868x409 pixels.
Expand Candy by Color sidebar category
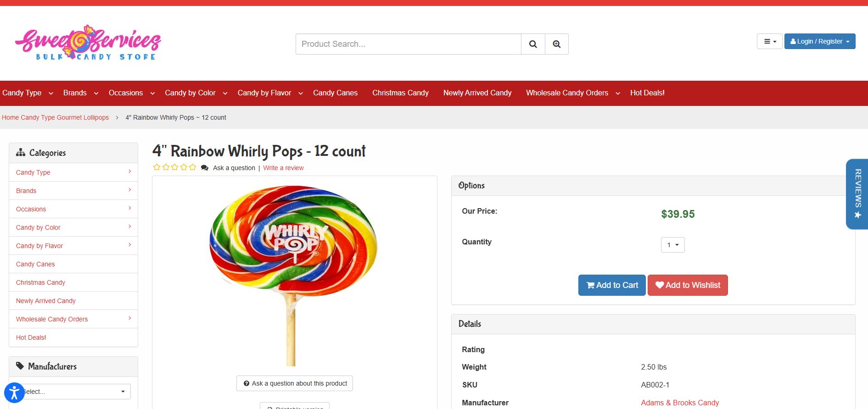(x=129, y=227)
